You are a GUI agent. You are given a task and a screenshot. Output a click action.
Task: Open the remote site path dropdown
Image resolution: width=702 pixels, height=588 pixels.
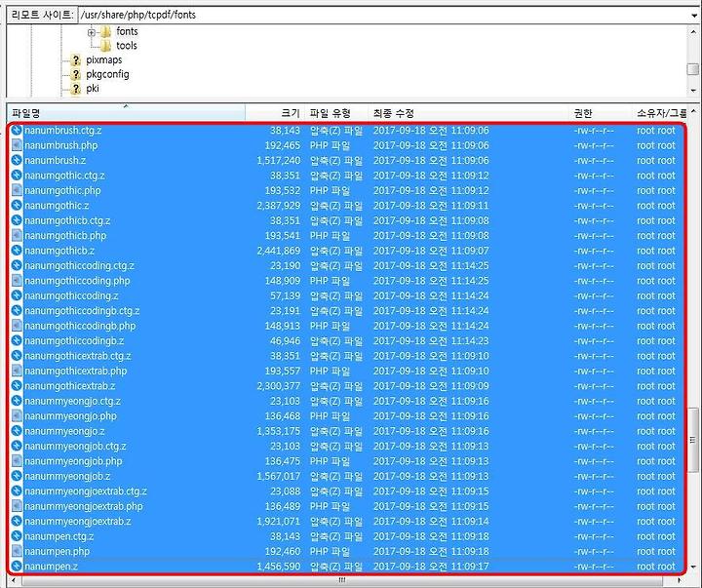tap(694, 15)
